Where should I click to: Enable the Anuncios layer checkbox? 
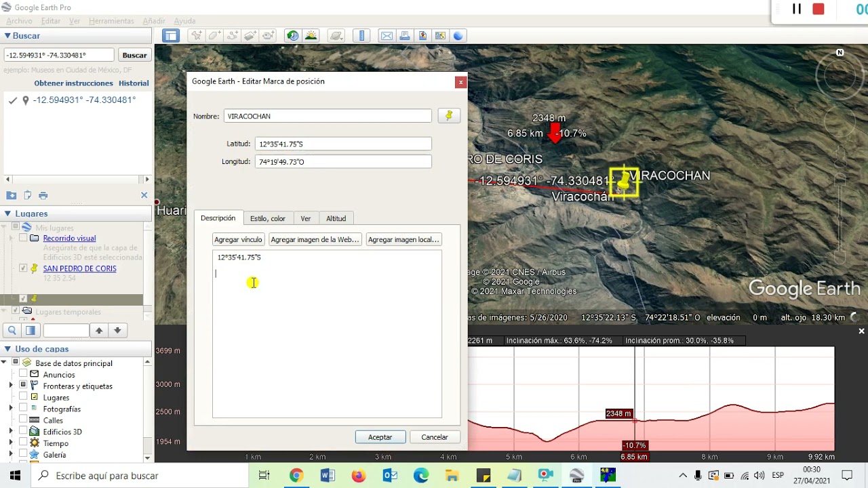tap(24, 374)
